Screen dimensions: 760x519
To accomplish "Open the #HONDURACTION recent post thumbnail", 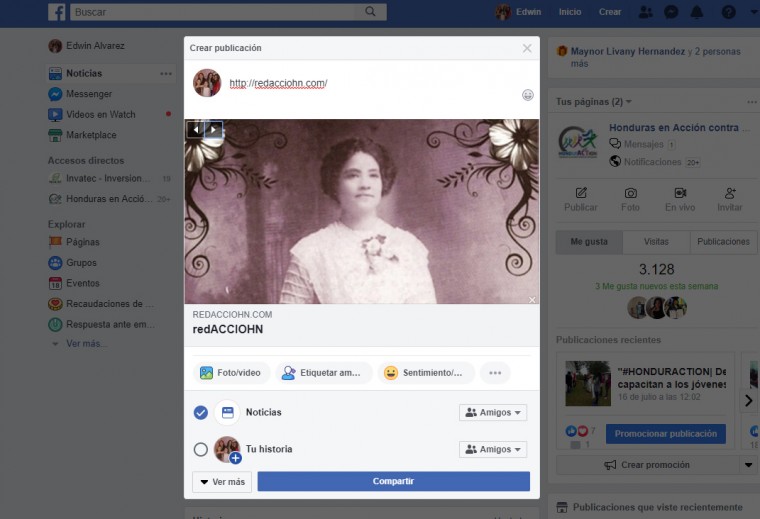I will pos(588,383).
